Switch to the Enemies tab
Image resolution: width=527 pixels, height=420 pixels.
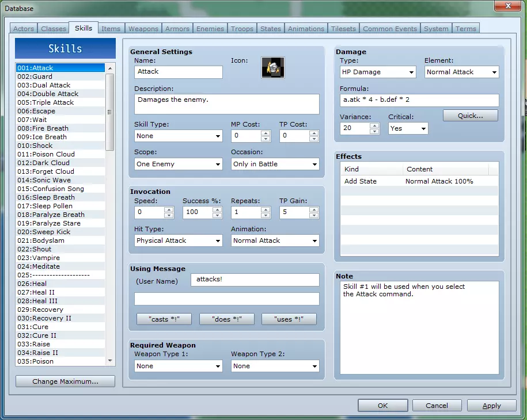click(x=210, y=29)
